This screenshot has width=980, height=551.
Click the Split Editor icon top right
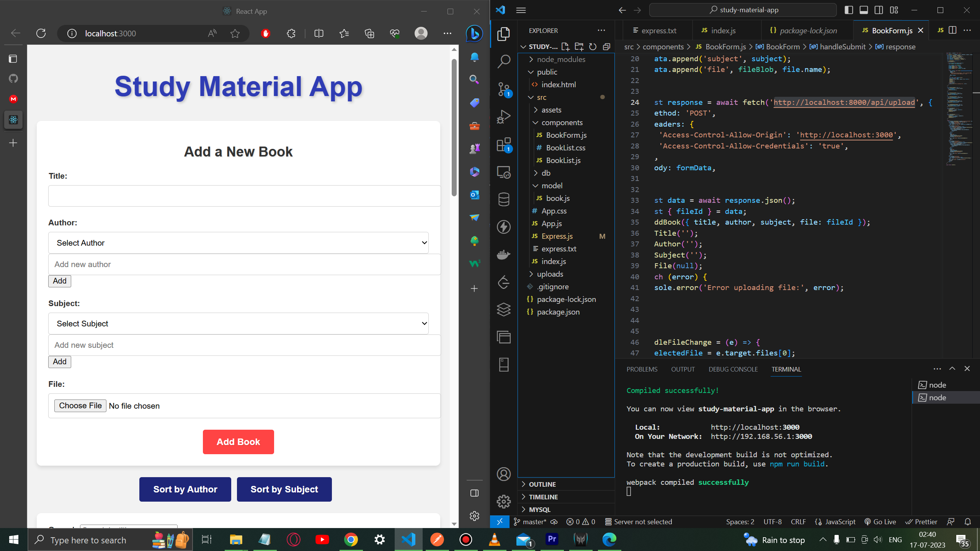(x=952, y=30)
